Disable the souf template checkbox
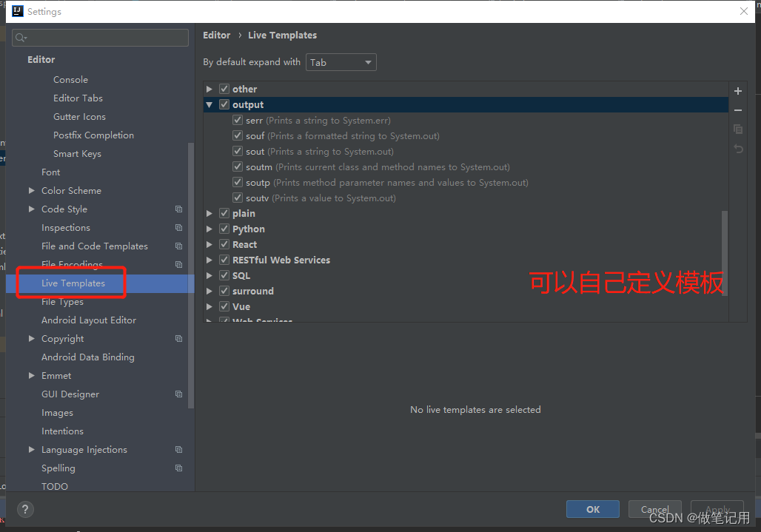The height and width of the screenshot is (532, 761). click(238, 135)
